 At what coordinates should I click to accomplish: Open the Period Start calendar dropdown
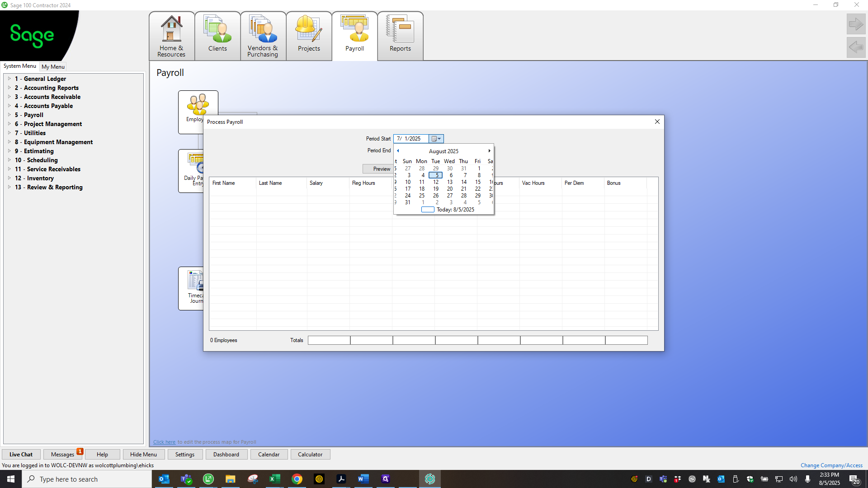pos(436,139)
